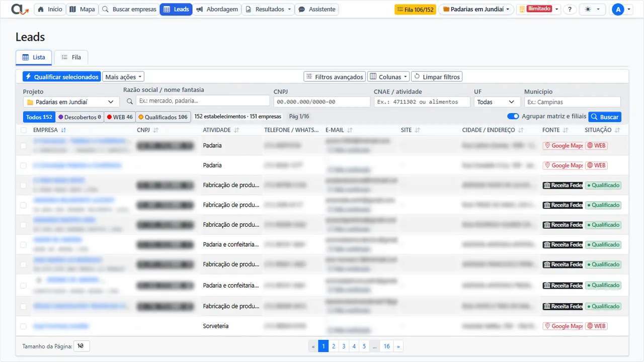644x362 pixels.
Task: Sort by FONTE column sort icon
Action: pyautogui.click(x=566, y=130)
